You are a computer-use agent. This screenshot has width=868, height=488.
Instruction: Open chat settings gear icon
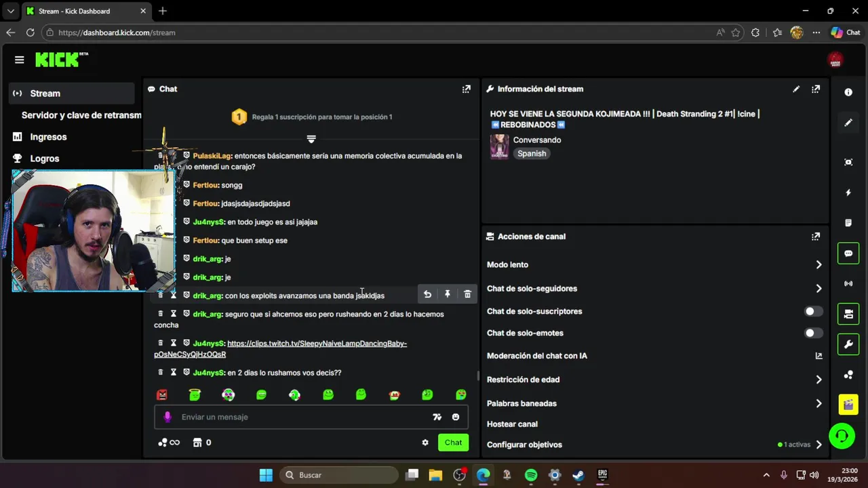425,443
